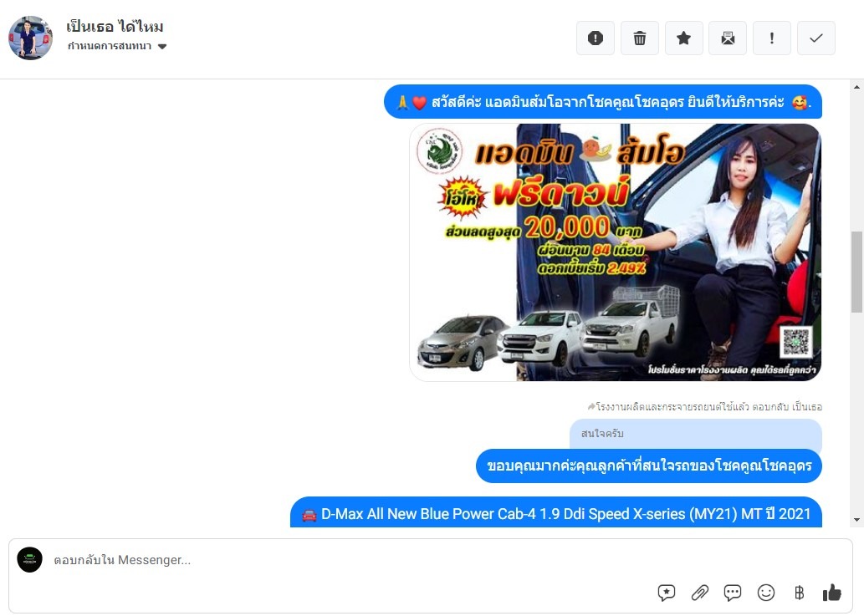Select the quoted reply สนใจครับ

coord(695,434)
